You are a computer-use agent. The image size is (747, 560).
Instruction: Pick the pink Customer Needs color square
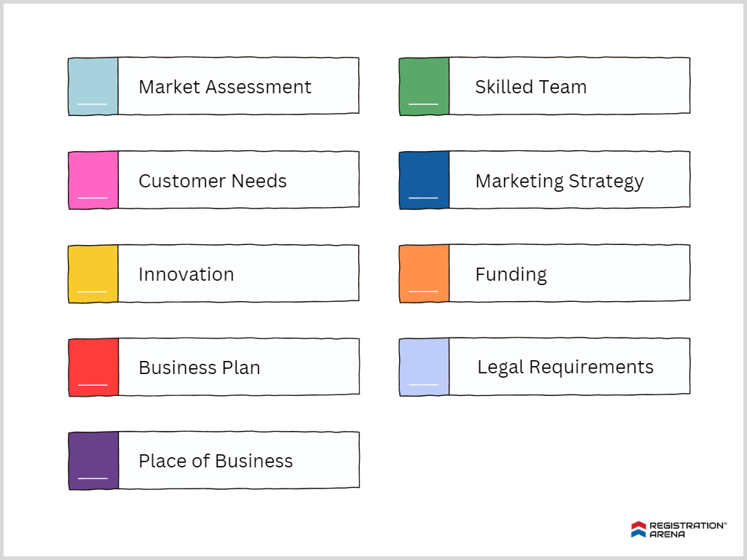(93, 180)
